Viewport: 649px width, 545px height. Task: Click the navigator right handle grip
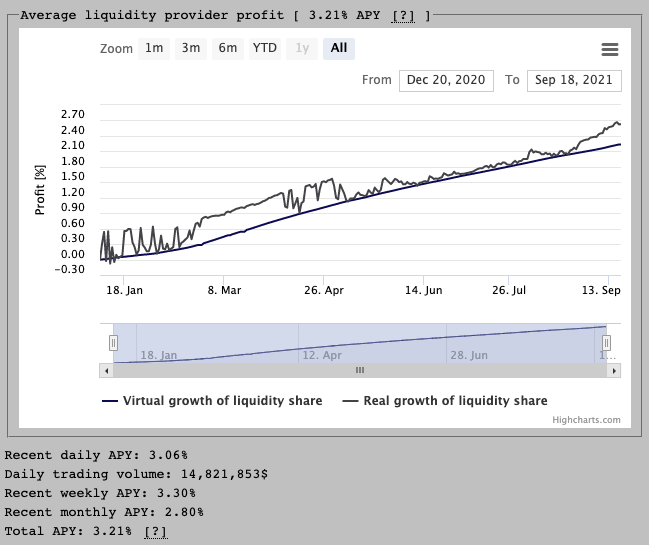(x=606, y=343)
